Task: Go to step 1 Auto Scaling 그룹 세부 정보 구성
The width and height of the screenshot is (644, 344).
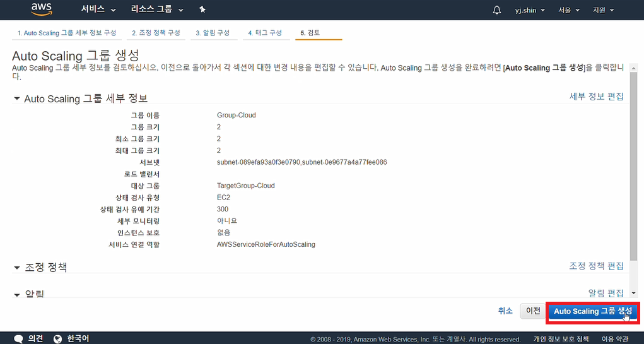Action: (66, 33)
